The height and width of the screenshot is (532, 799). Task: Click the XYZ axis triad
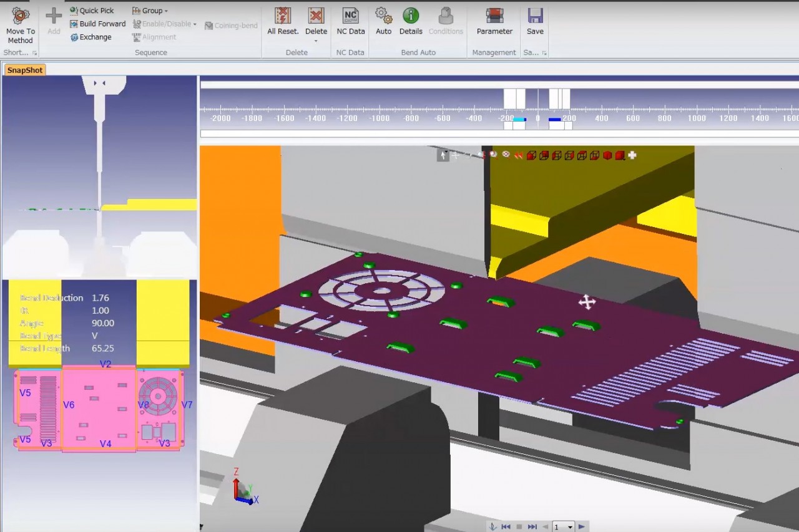click(x=244, y=488)
